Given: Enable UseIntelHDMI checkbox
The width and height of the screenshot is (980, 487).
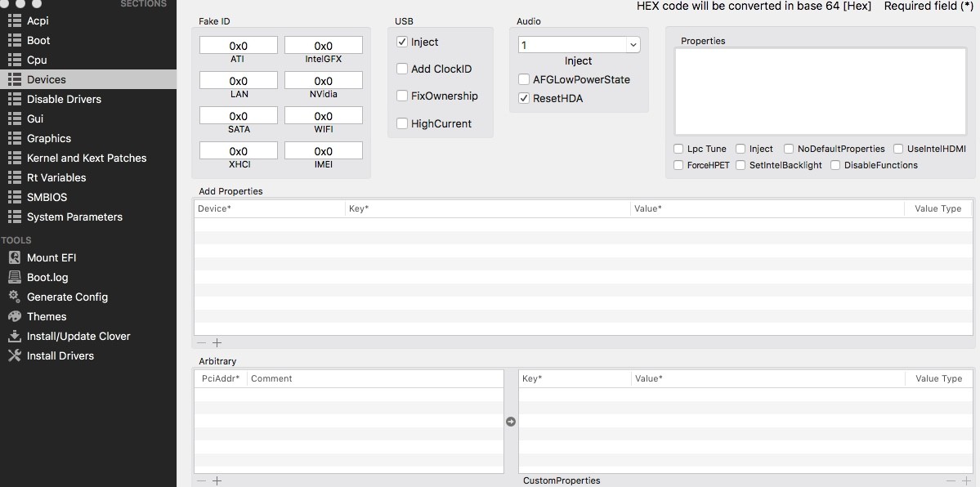Looking at the screenshot, I should (898, 149).
